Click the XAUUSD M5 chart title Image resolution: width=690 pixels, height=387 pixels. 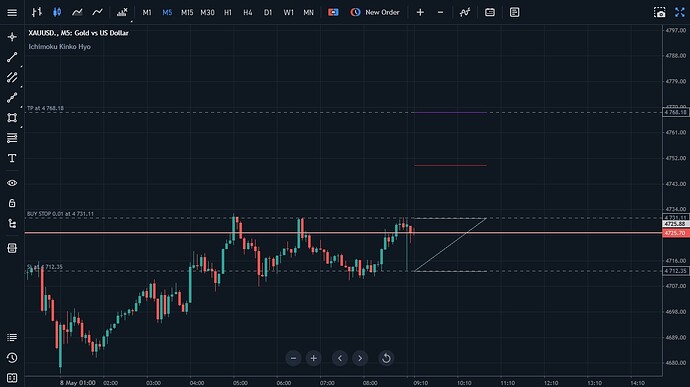click(x=78, y=33)
